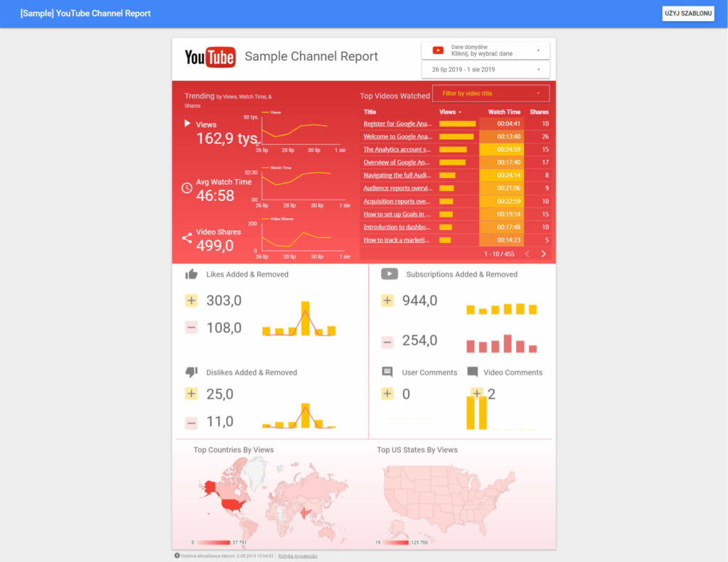Image resolution: width=728 pixels, height=562 pixels.
Task: Click the YouTube logo in report header
Action: [210, 58]
